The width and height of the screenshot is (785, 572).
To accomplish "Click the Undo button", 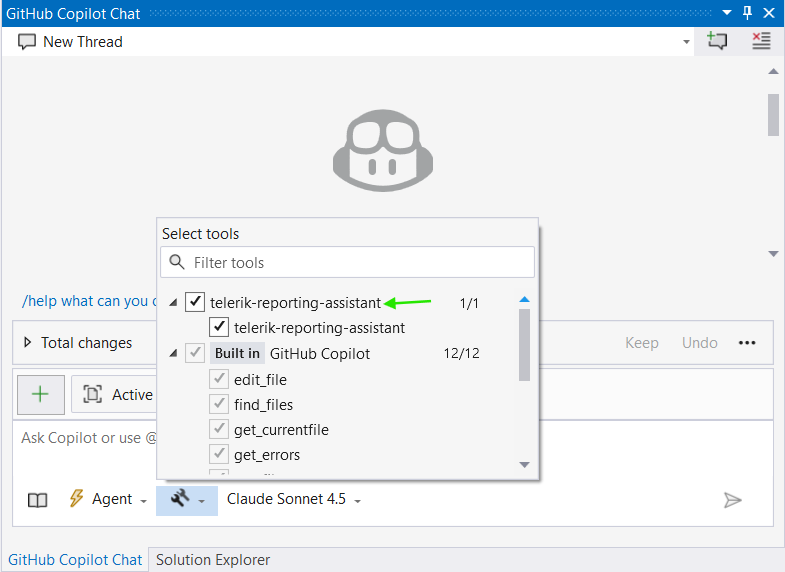I will tap(699, 343).
